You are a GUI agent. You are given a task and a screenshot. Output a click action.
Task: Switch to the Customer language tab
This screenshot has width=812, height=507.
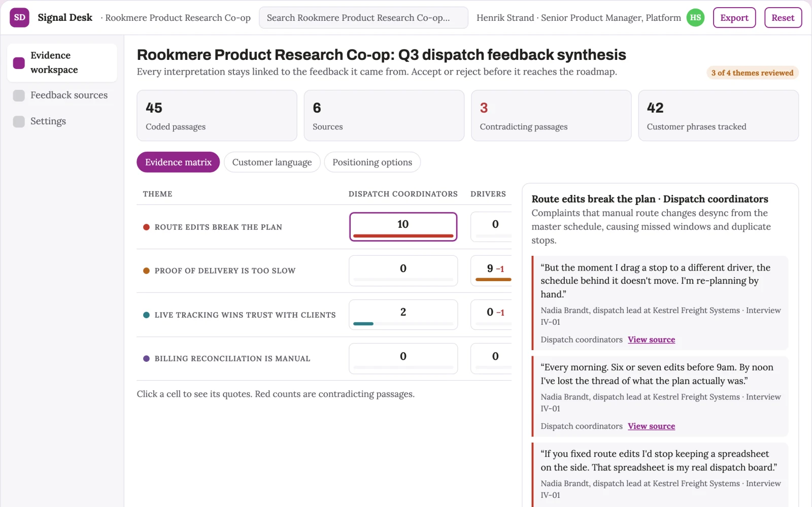[x=272, y=162]
